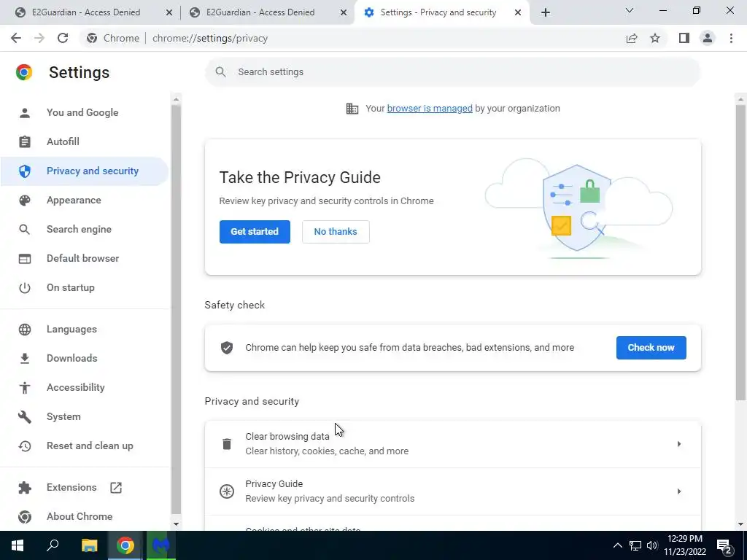Click the sidebar scroll down arrow

pos(176,524)
